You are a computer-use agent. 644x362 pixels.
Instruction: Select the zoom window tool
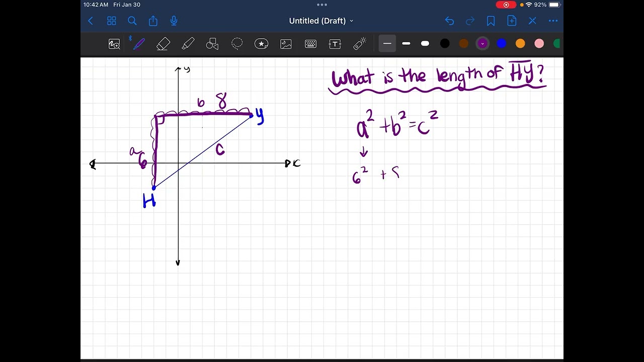tap(114, 44)
